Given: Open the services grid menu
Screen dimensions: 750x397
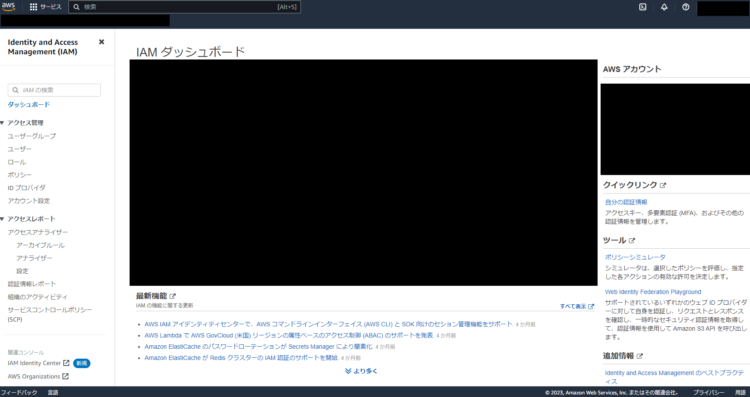Looking at the screenshot, I should click(33, 7).
